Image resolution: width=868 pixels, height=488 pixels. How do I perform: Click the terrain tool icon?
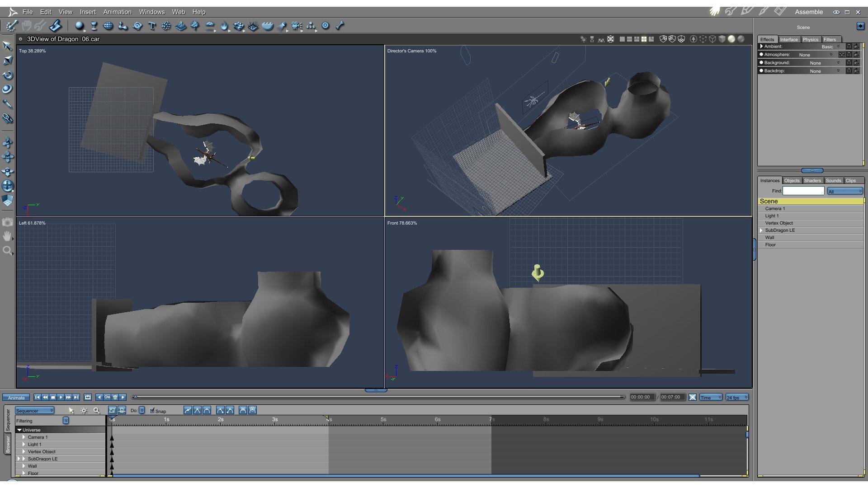[x=181, y=26]
